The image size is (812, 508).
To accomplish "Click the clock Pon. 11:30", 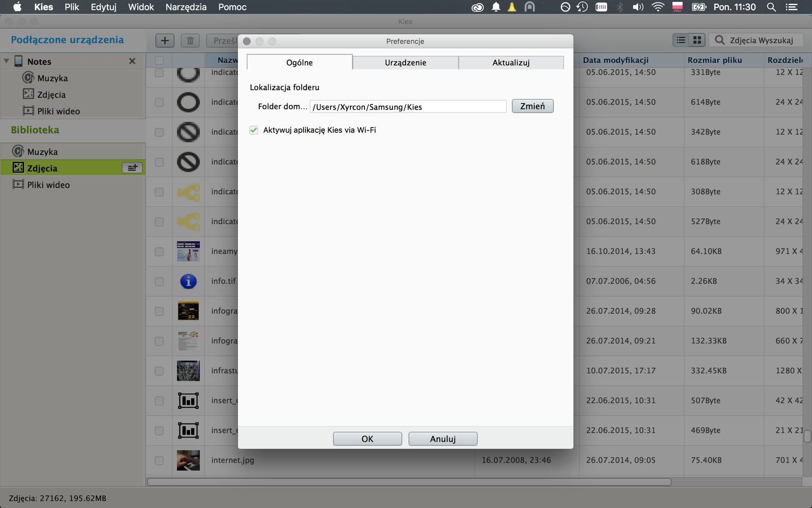I will (x=735, y=7).
